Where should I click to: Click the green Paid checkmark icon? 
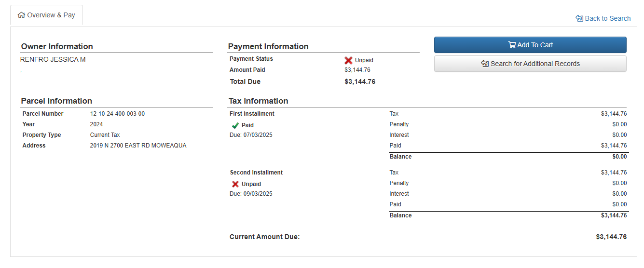pyautogui.click(x=235, y=125)
